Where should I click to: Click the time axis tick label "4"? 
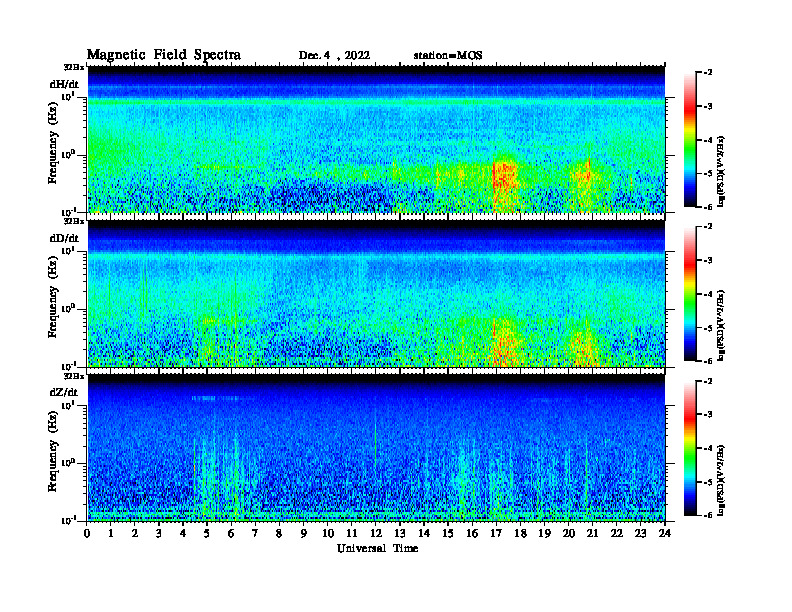tap(183, 534)
